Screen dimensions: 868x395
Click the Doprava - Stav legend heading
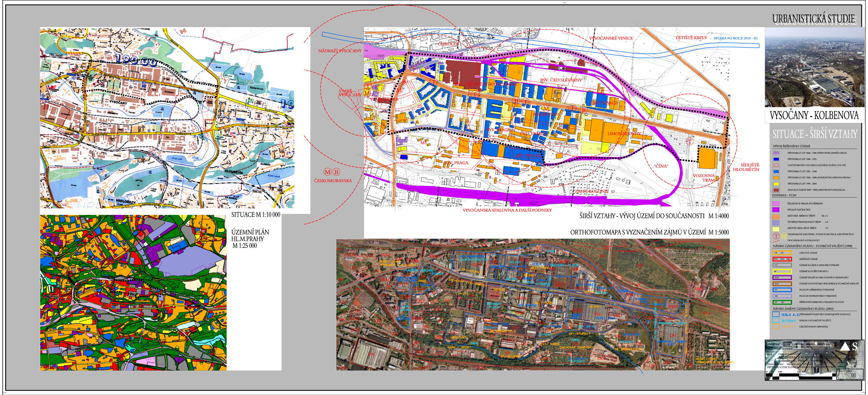click(x=785, y=195)
